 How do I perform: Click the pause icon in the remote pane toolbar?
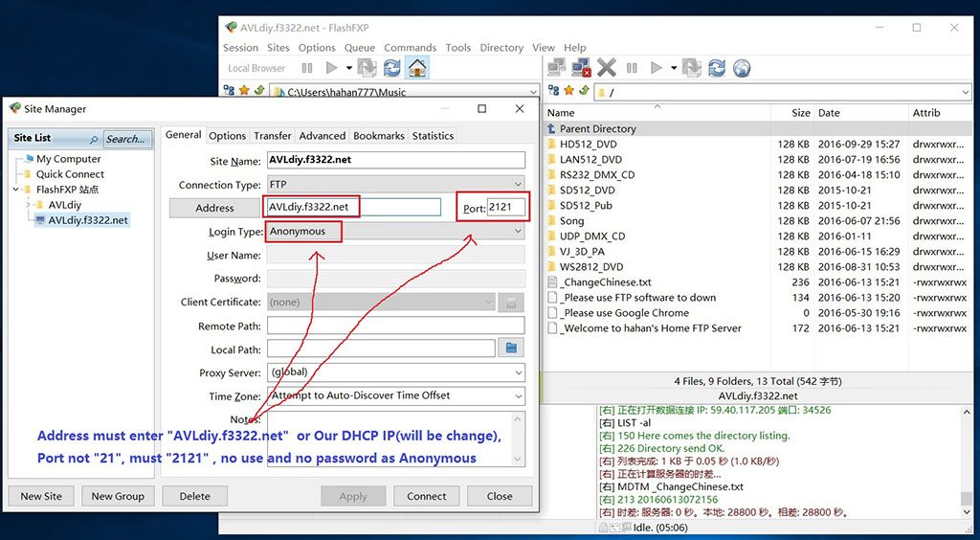coord(632,67)
